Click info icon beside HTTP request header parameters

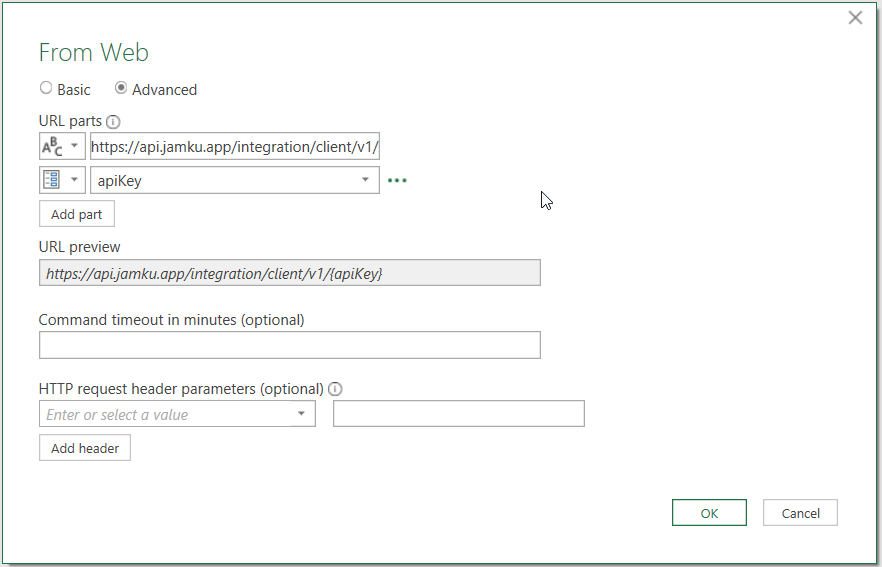tap(335, 389)
